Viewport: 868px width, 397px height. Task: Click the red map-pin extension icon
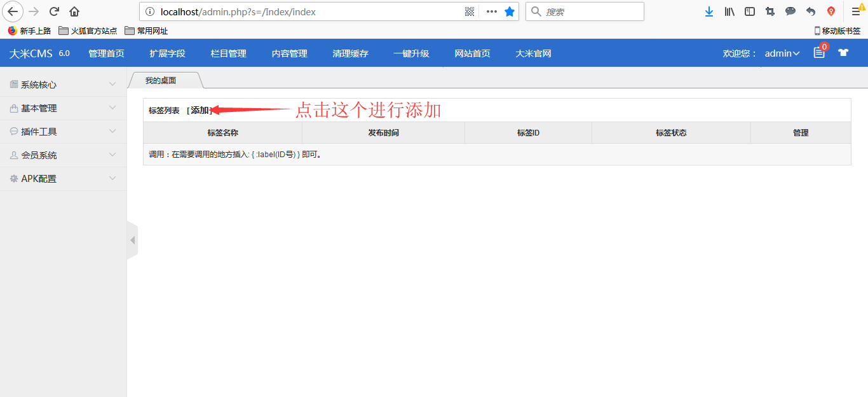(x=831, y=11)
